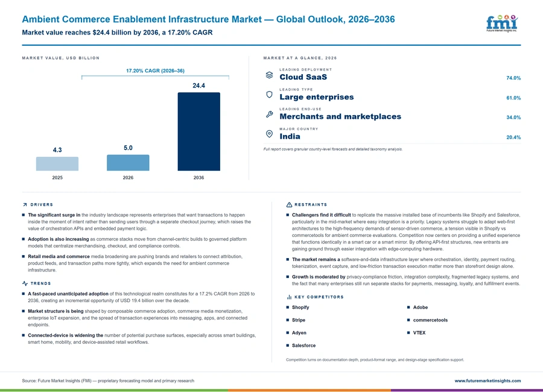Click the 5.0 value label
This screenshot has height=392, width=543.
coord(128,148)
